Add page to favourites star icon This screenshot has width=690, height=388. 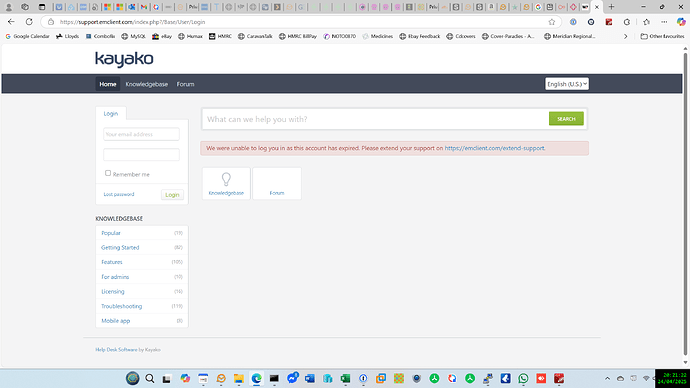pos(551,22)
